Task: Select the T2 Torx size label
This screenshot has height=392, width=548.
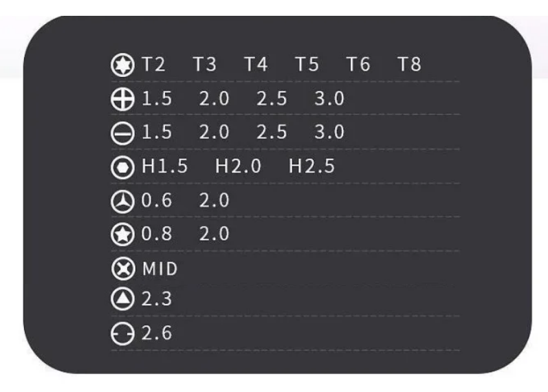Action: (x=153, y=65)
